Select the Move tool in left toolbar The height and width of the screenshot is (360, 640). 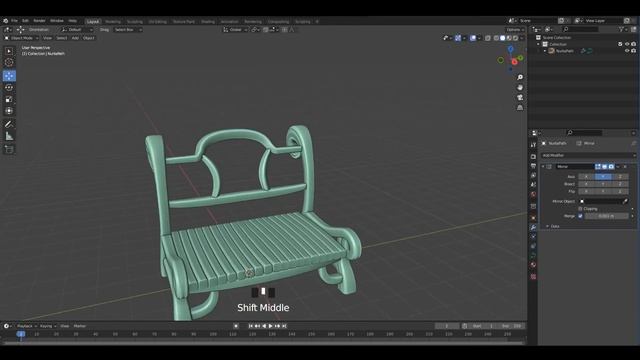coord(9,76)
